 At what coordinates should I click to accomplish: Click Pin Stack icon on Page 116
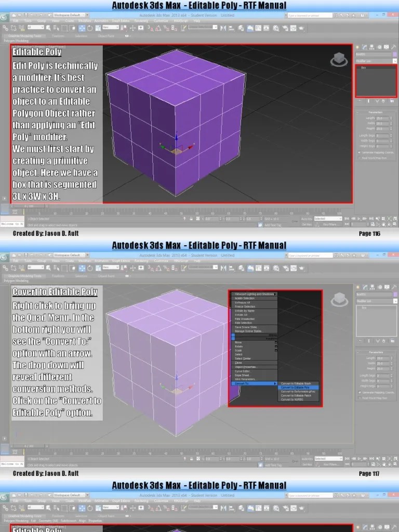[361, 101]
